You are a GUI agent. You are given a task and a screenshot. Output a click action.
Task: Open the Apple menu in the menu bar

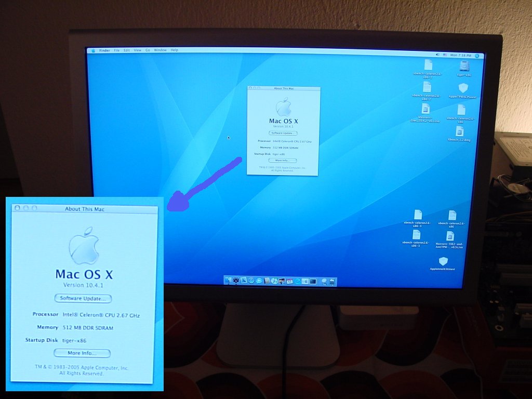pos(94,50)
